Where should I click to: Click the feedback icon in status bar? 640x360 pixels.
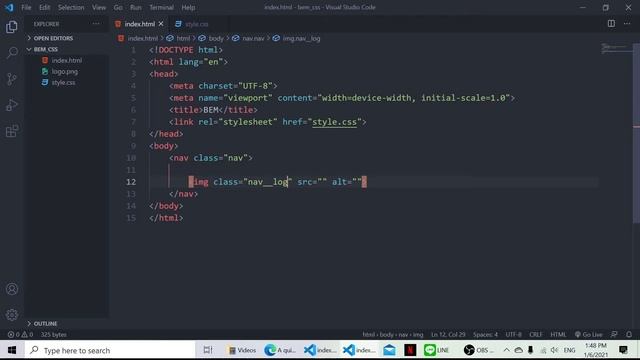pos(614,334)
